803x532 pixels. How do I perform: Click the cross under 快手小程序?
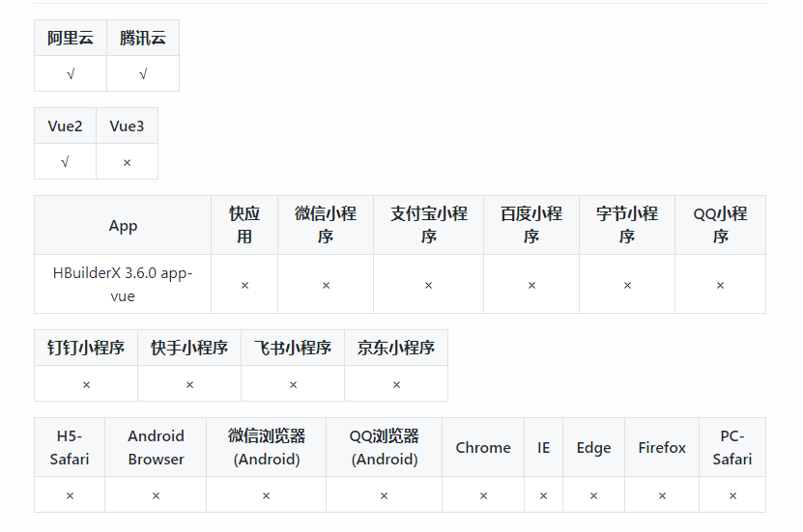189,384
